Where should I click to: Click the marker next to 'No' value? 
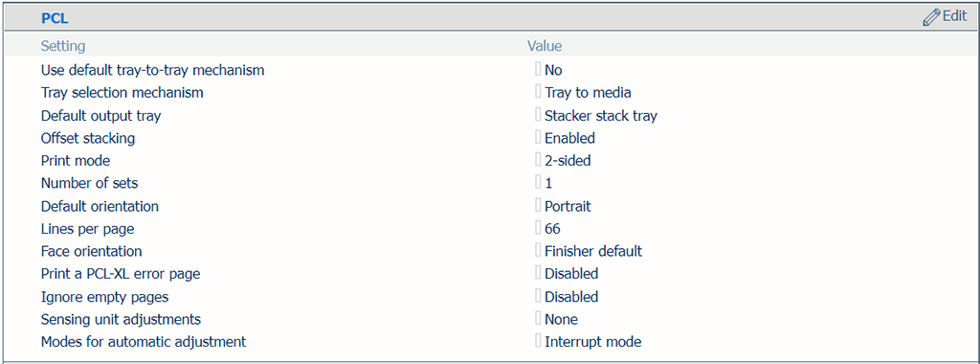click(538, 69)
